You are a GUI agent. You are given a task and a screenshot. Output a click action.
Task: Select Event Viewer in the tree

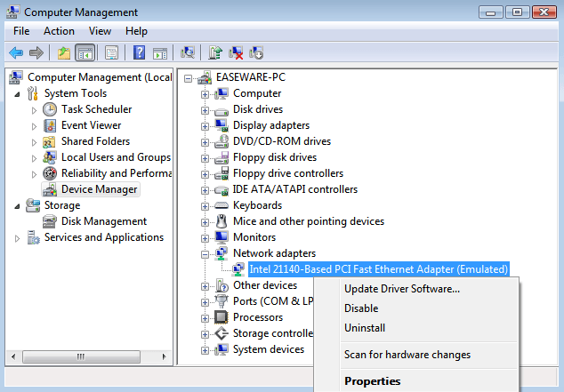(91, 125)
